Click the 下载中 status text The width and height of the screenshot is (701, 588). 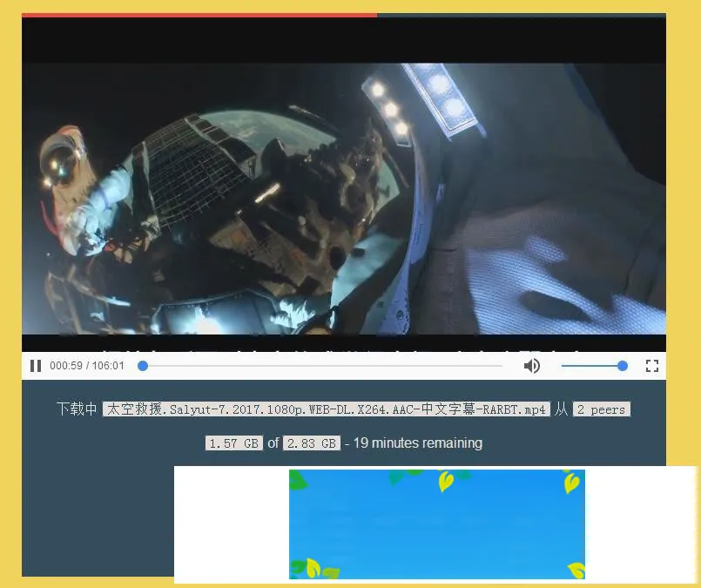(x=77, y=409)
